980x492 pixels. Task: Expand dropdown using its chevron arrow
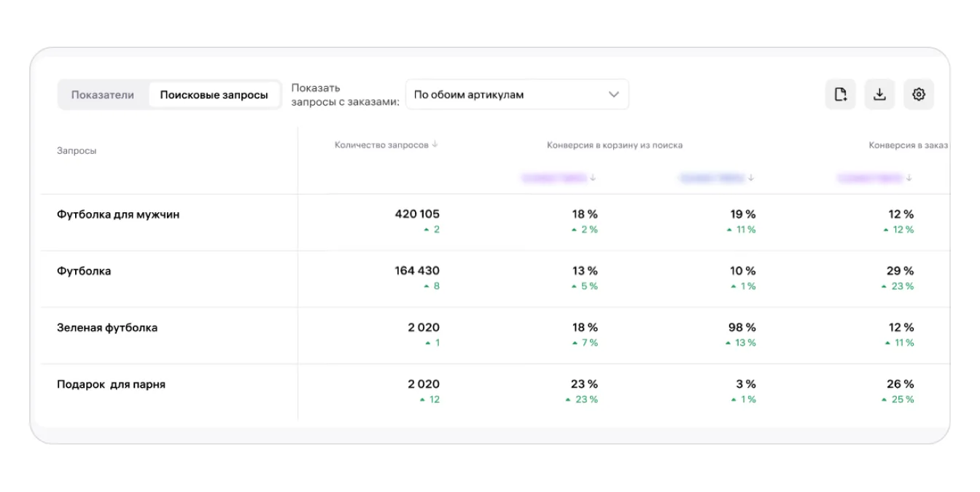pyautogui.click(x=613, y=95)
